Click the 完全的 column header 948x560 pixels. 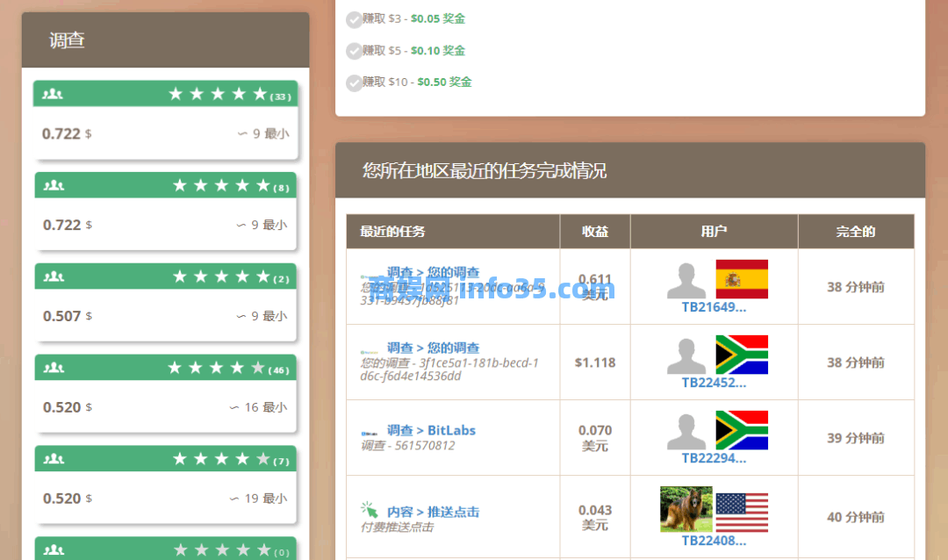pyautogui.click(x=856, y=232)
